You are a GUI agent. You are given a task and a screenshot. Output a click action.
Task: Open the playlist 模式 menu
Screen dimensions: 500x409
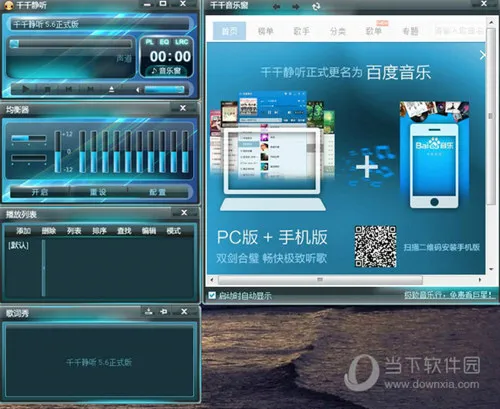(x=173, y=231)
